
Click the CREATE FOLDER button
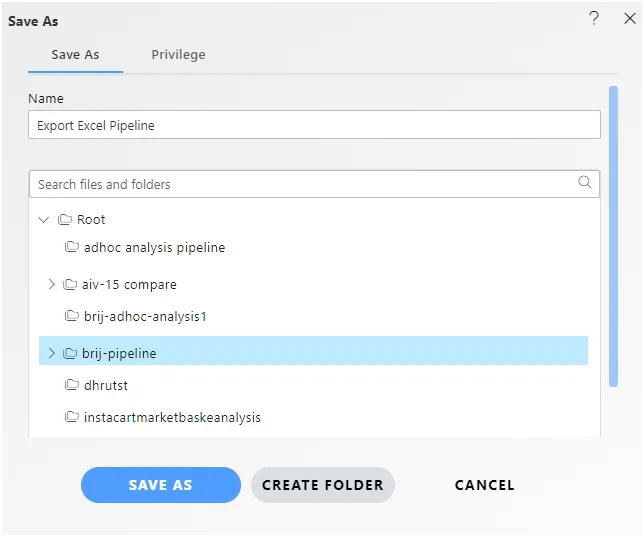pos(323,485)
